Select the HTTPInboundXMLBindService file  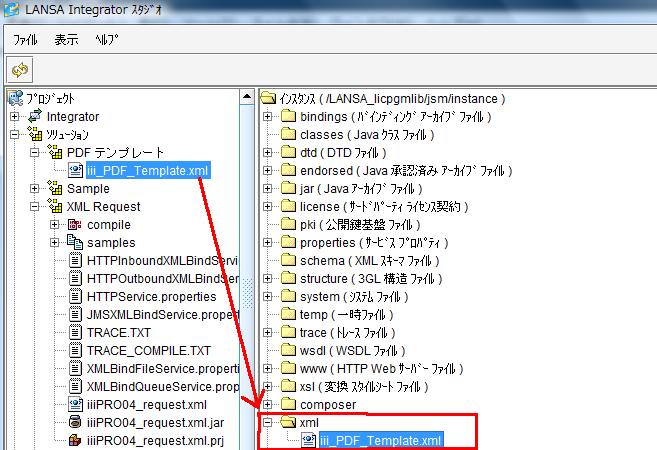pos(162,261)
